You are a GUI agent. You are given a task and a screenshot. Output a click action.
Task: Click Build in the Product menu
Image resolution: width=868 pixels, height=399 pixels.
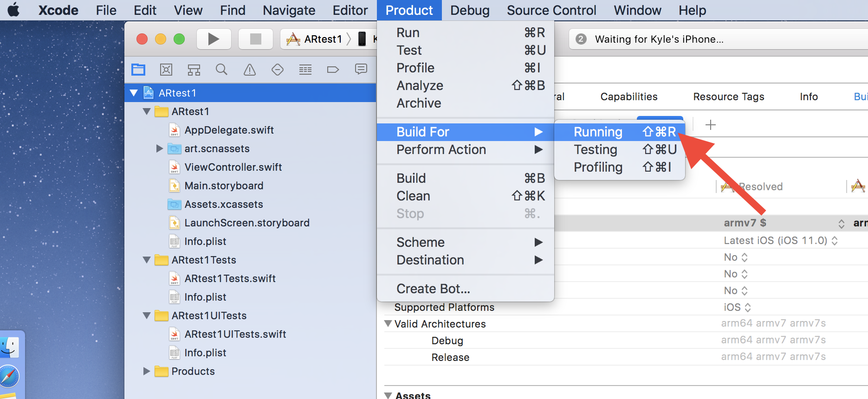pos(466,178)
